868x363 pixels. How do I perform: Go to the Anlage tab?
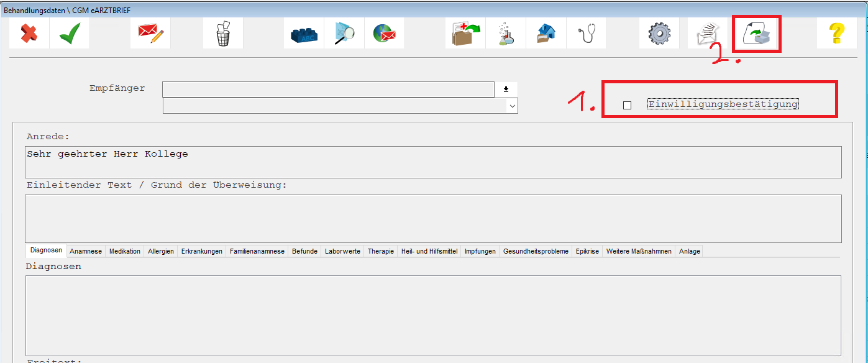[690, 251]
